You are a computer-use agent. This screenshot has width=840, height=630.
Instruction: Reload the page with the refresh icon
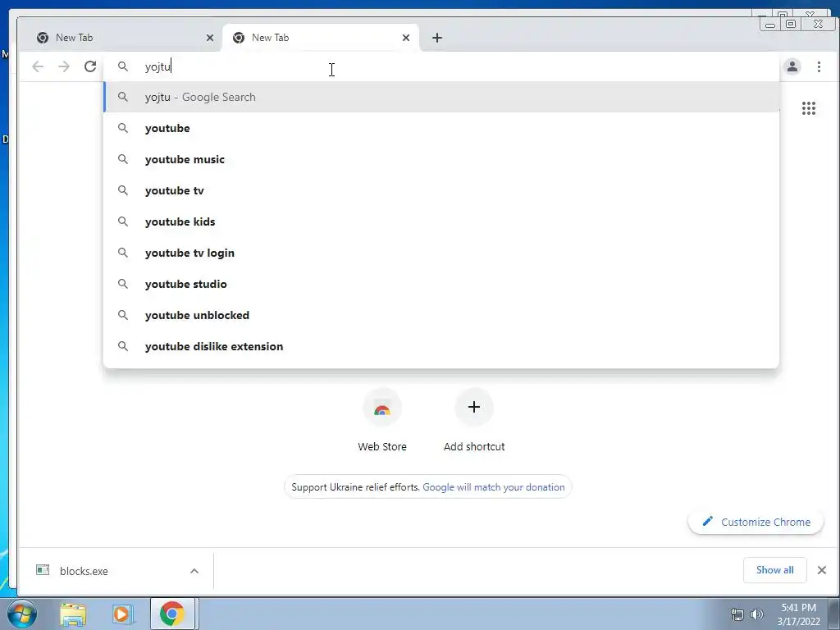coord(90,66)
